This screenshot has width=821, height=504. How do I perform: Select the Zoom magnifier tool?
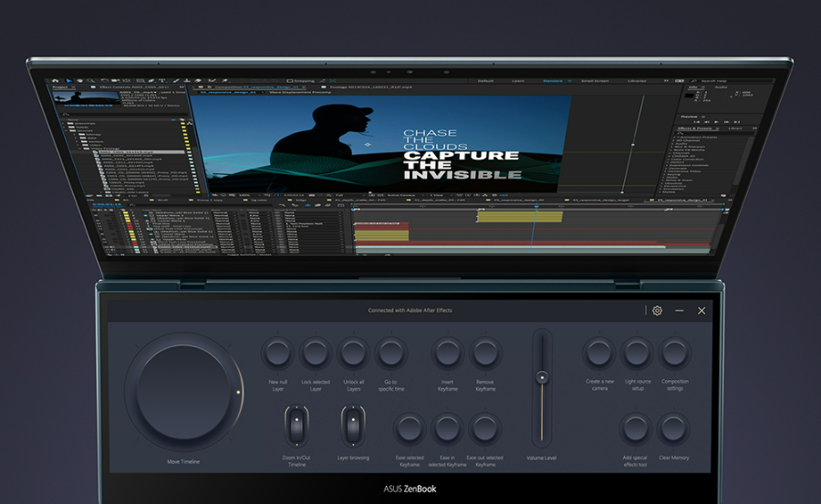pyautogui.click(x=91, y=80)
